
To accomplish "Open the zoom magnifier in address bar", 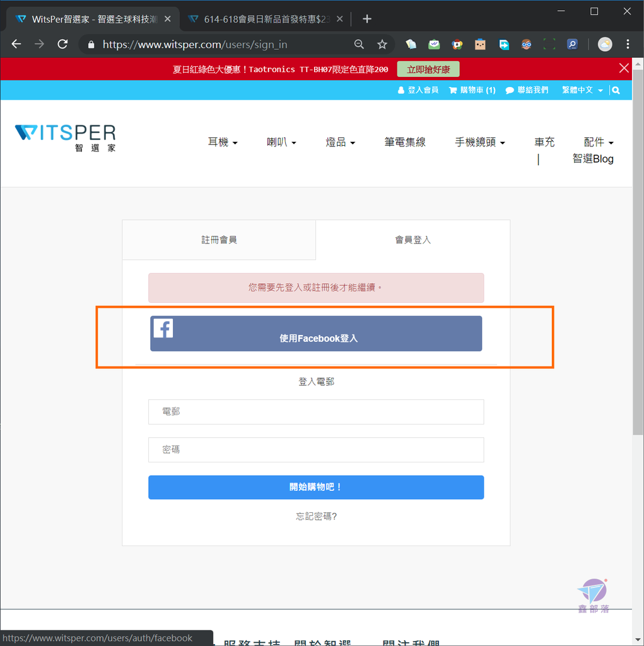I will tap(359, 45).
